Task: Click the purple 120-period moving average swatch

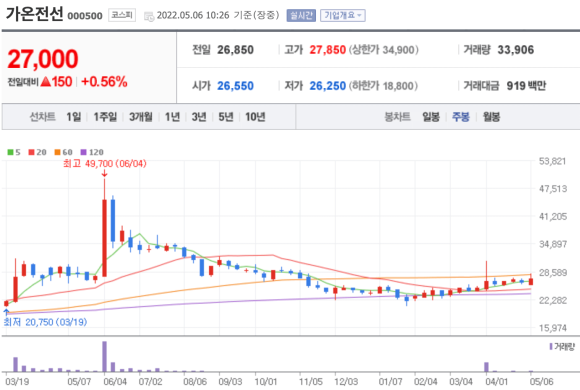Action: click(84, 152)
